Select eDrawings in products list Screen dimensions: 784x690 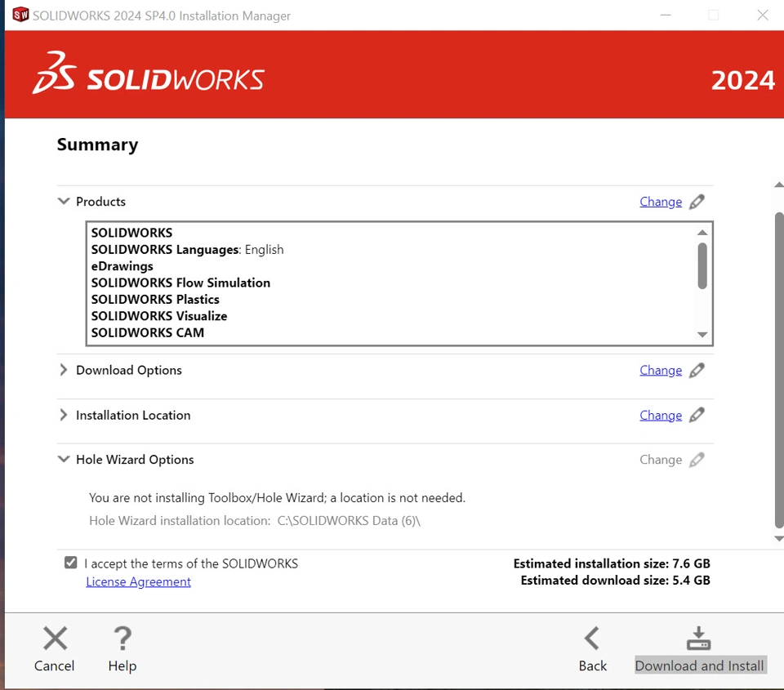point(122,266)
